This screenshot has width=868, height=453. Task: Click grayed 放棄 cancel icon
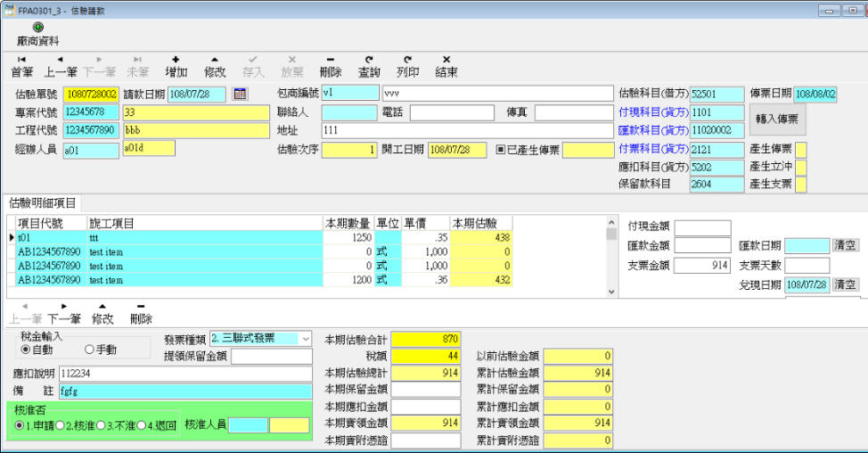pos(291,67)
